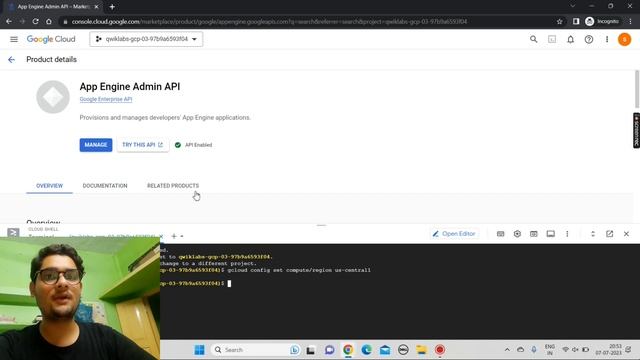This screenshot has height=360, width=640.
Task: Open the header three-dot settings menu
Action: (x=607, y=39)
